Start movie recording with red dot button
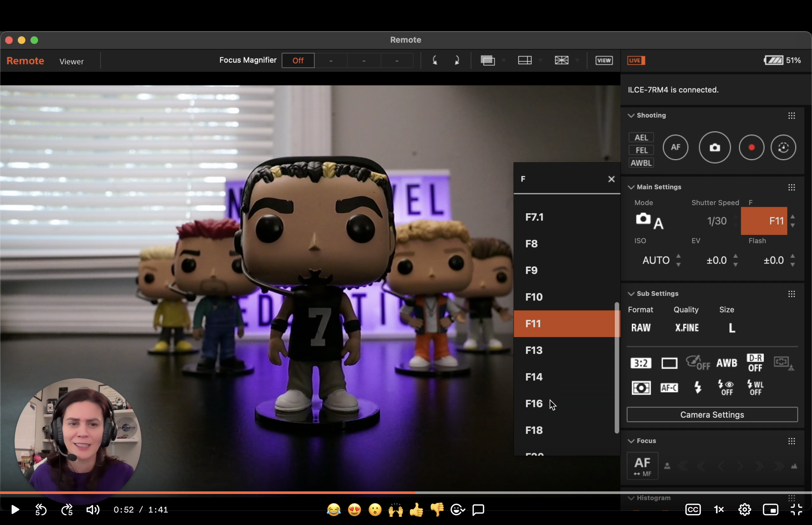812x525 pixels. [x=751, y=147]
